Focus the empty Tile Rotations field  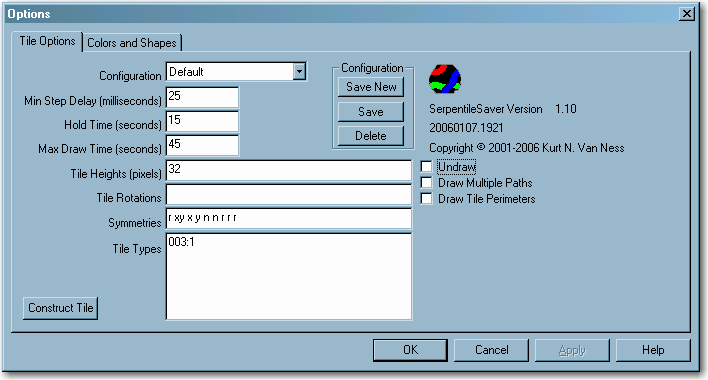click(x=289, y=195)
